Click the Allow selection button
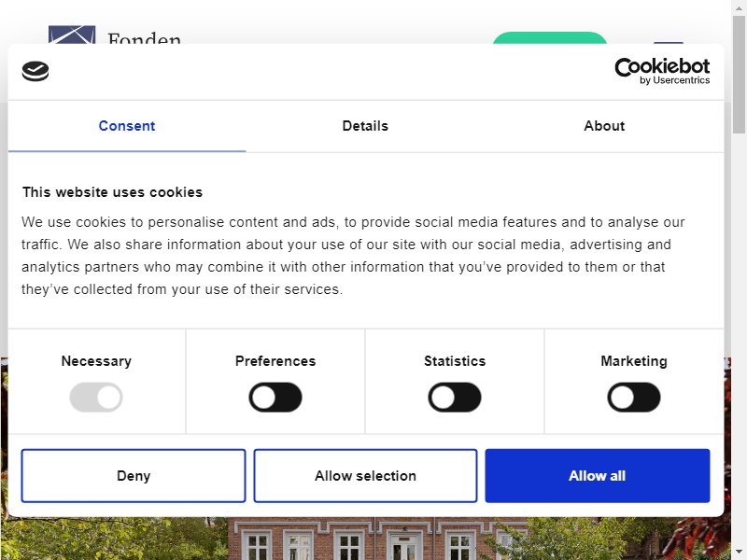 [x=365, y=476]
